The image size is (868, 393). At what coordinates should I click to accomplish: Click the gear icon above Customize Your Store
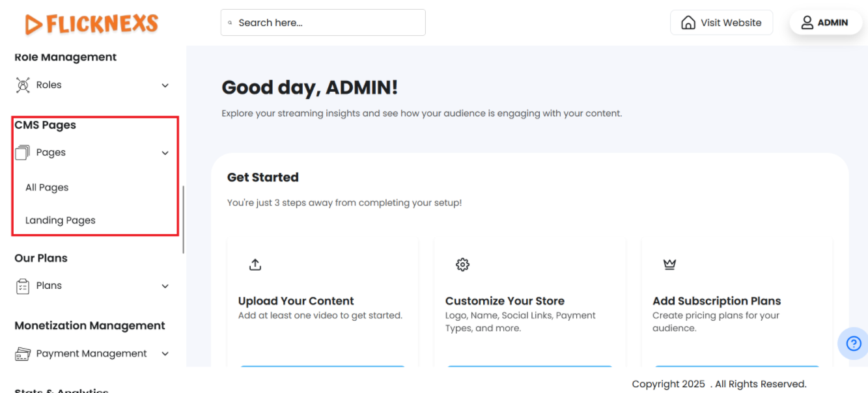tap(462, 265)
